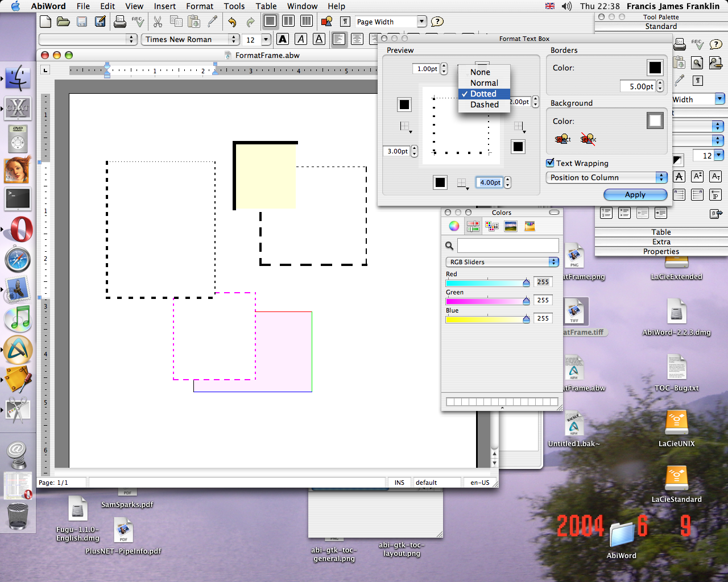Click the Find magnifier icon in Tool Palette
The width and height of the screenshot is (728, 582).
(x=697, y=63)
